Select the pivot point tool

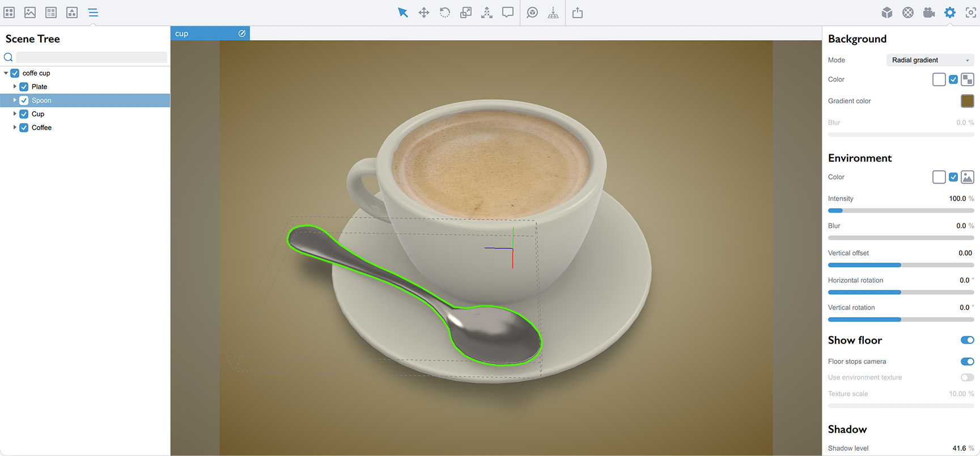487,12
